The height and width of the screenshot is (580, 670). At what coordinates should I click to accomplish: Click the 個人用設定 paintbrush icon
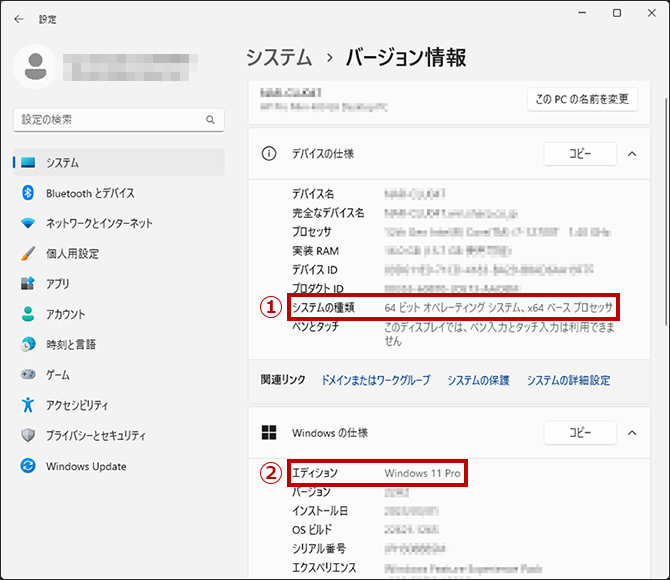pyautogui.click(x=28, y=253)
